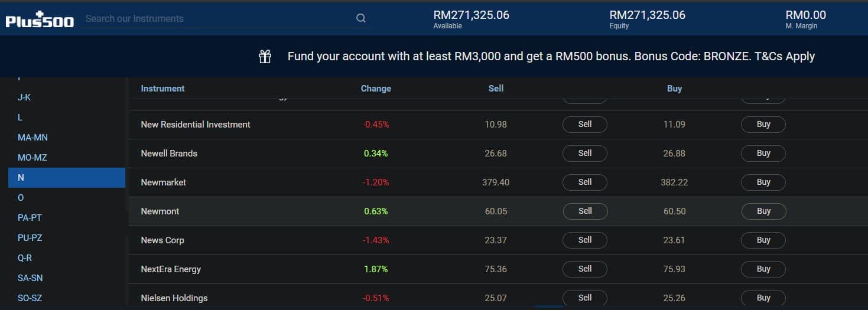Click Buy button for Nielsen Holdings
The height and width of the screenshot is (310, 868).
coord(763,298)
